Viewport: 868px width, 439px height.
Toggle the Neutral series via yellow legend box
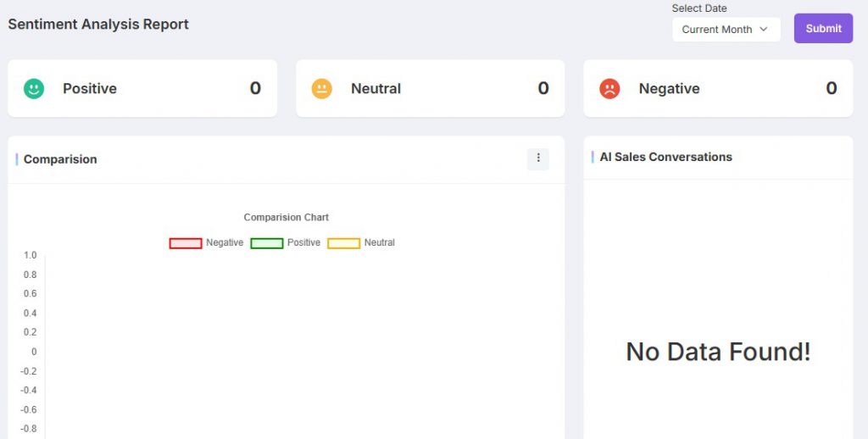(x=343, y=243)
